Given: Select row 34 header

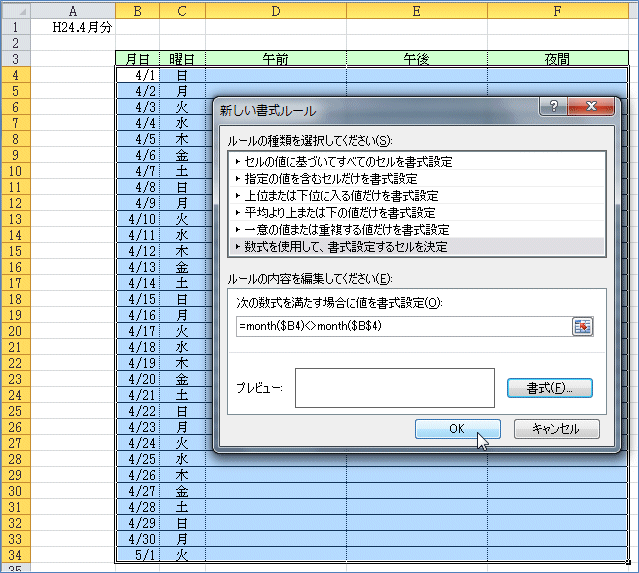Looking at the screenshot, I should coord(15,555).
